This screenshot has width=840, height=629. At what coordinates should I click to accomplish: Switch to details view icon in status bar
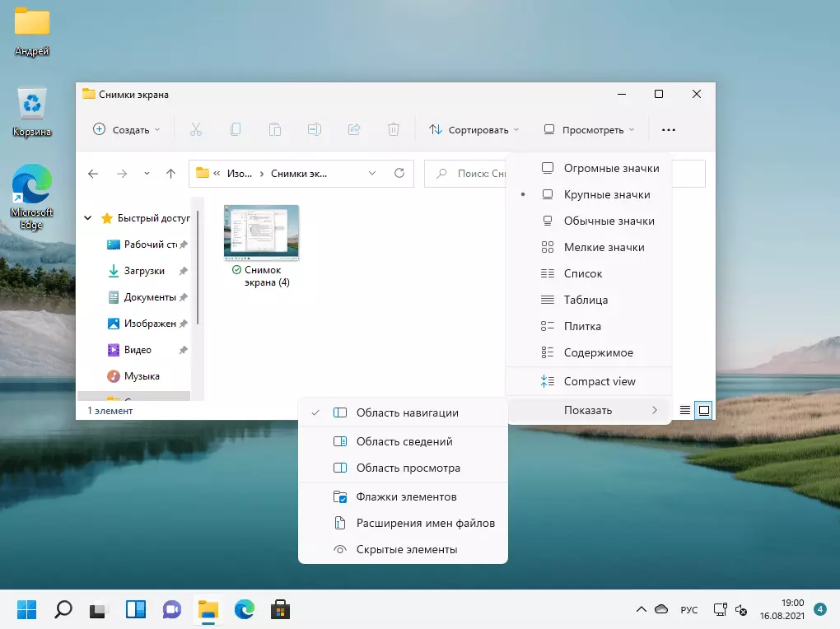(685, 410)
